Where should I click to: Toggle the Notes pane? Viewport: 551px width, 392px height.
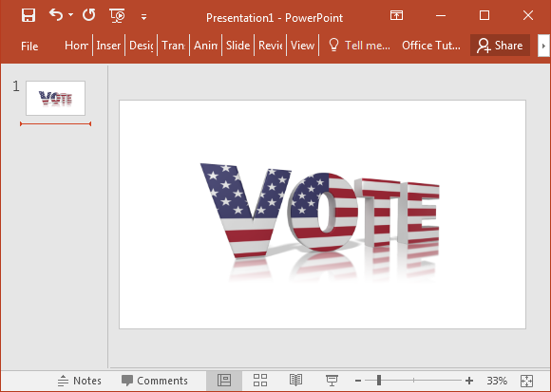click(80, 381)
